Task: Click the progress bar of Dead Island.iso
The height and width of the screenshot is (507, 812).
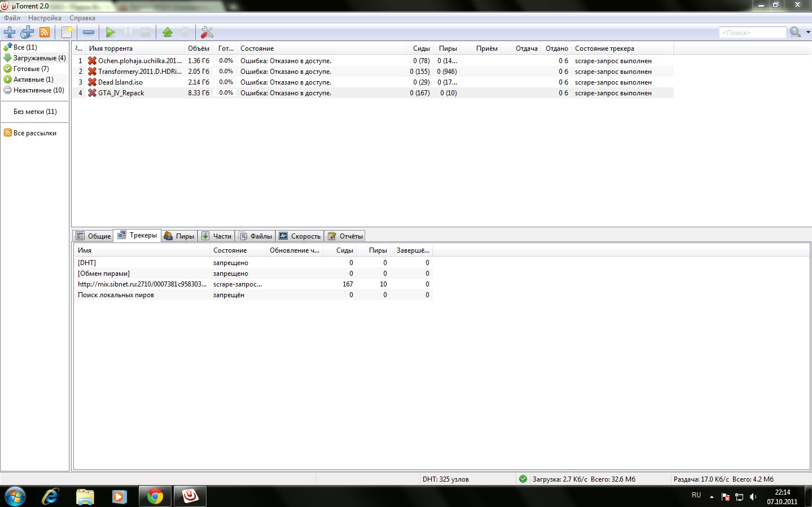Action: [x=226, y=82]
